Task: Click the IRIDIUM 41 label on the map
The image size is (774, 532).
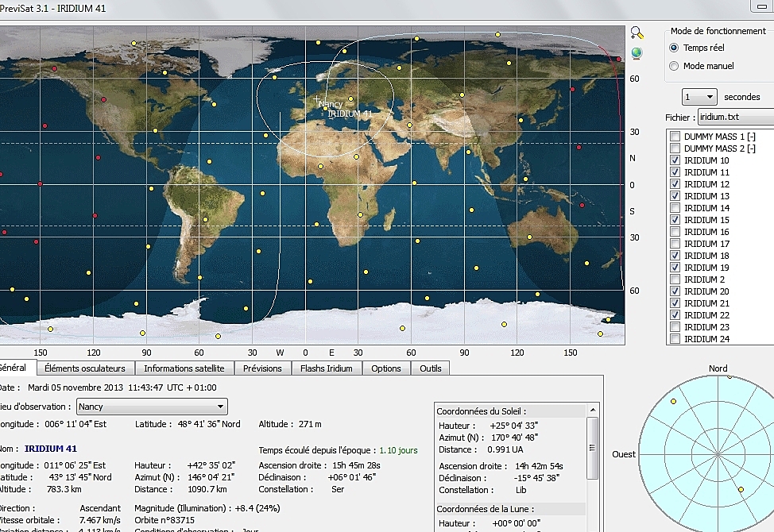Action: 350,114
